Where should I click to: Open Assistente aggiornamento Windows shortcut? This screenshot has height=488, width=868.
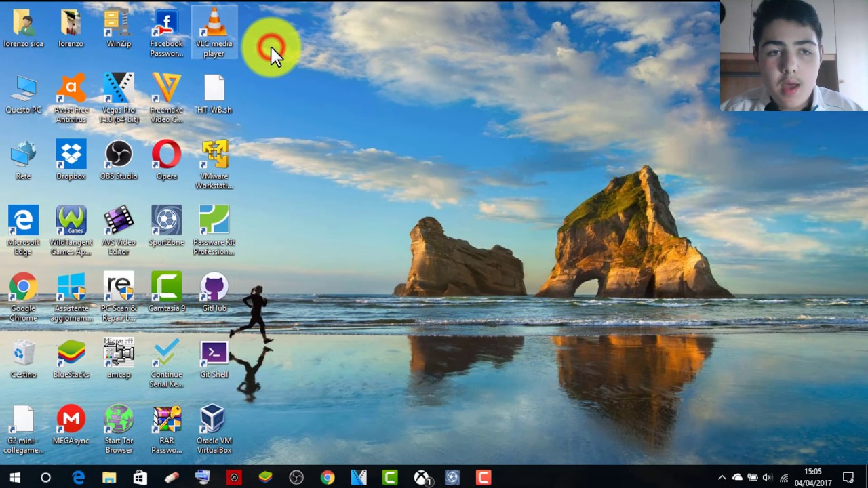click(x=71, y=298)
